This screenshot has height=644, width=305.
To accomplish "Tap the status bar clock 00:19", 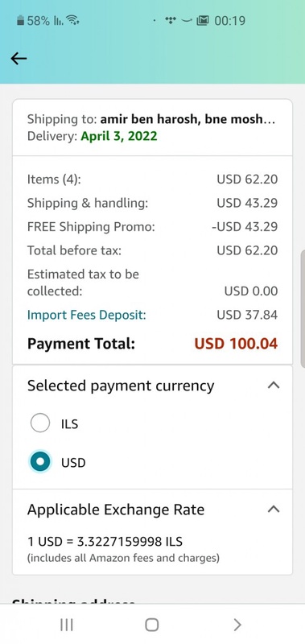I will point(230,21).
